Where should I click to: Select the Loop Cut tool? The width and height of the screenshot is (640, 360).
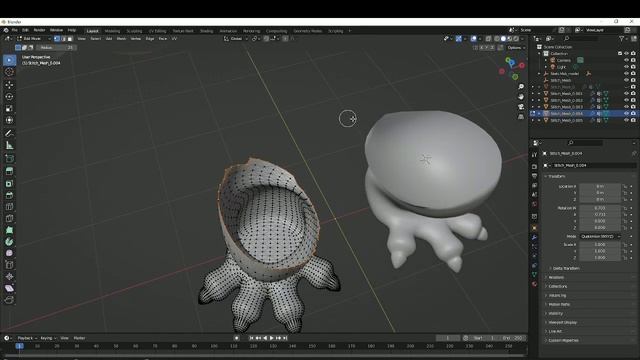tap(9, 207)
